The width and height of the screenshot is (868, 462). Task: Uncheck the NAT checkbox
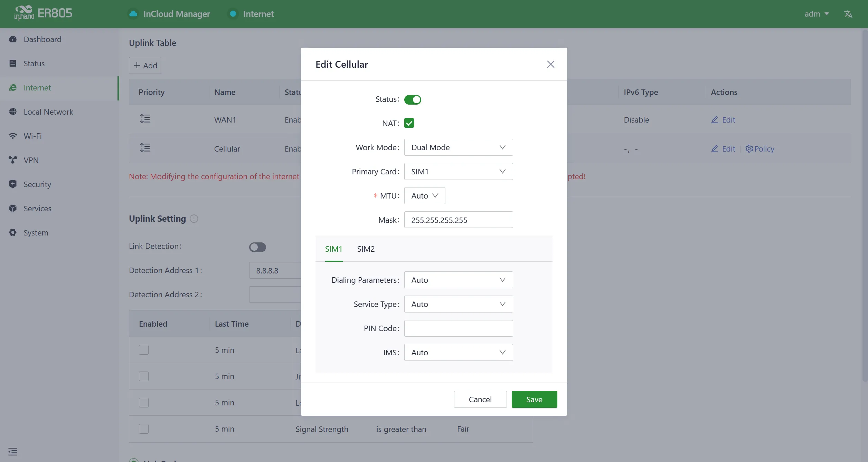(x=409, y=123)
